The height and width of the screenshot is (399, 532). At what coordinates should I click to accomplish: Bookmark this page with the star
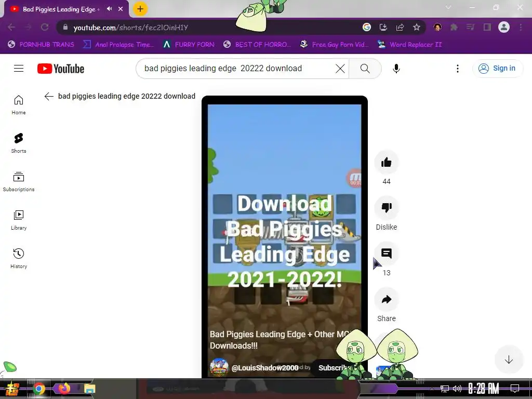coord(417,27)
